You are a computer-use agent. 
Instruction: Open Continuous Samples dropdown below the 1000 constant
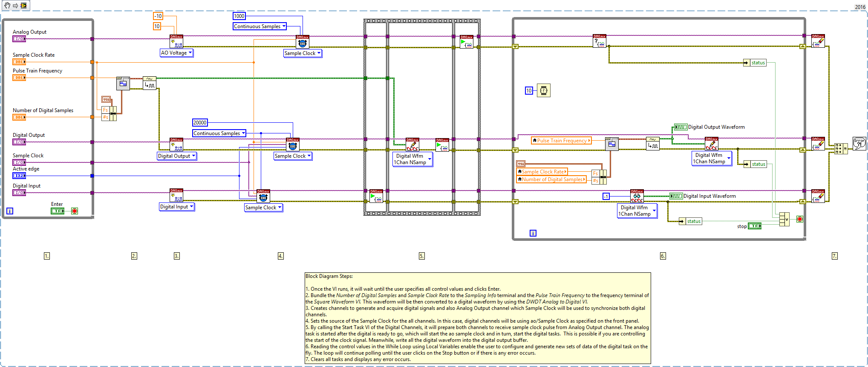260,26
